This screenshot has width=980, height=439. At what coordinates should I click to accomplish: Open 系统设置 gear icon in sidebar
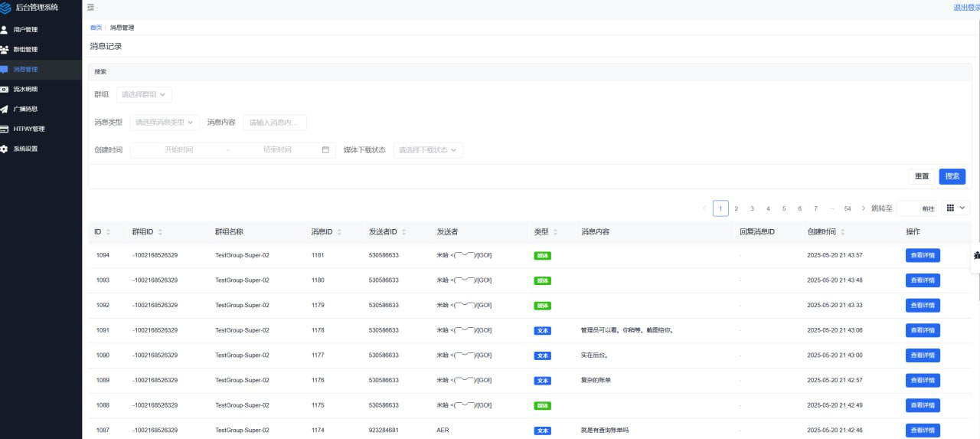pos(5,149)
